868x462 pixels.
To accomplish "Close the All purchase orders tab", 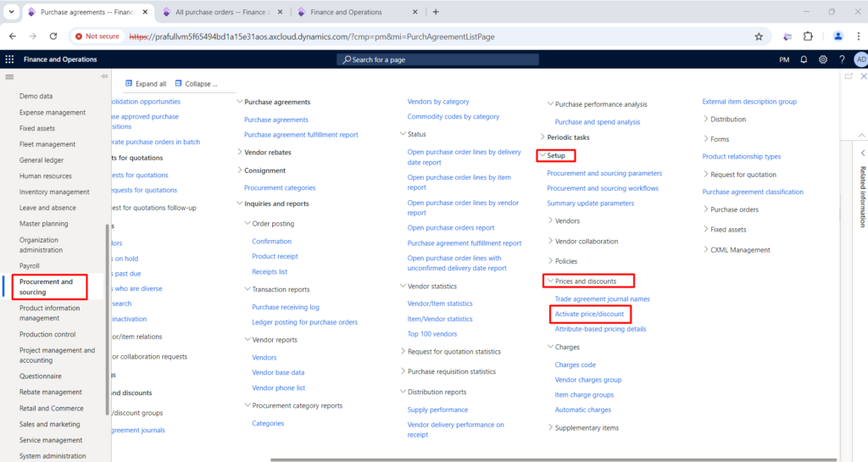I will pyautogui.click(x=280, y=12).
